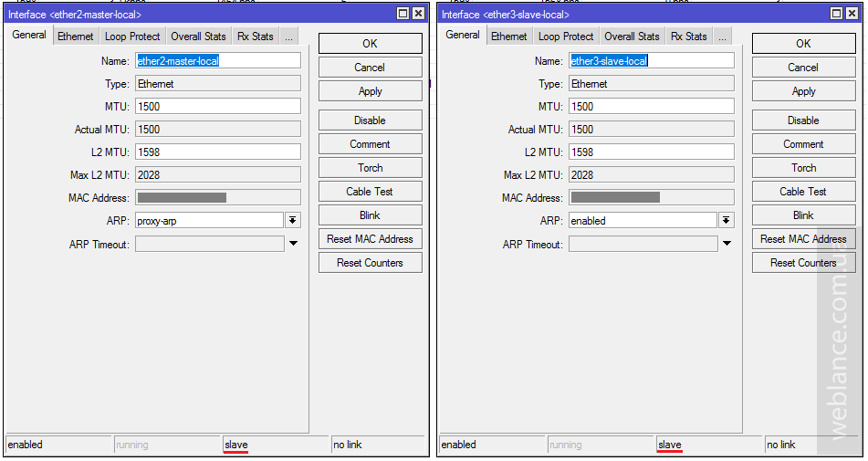
Task: Open Rx Stats tab in ether2-master-local window
Action: (x=256, y=37)
